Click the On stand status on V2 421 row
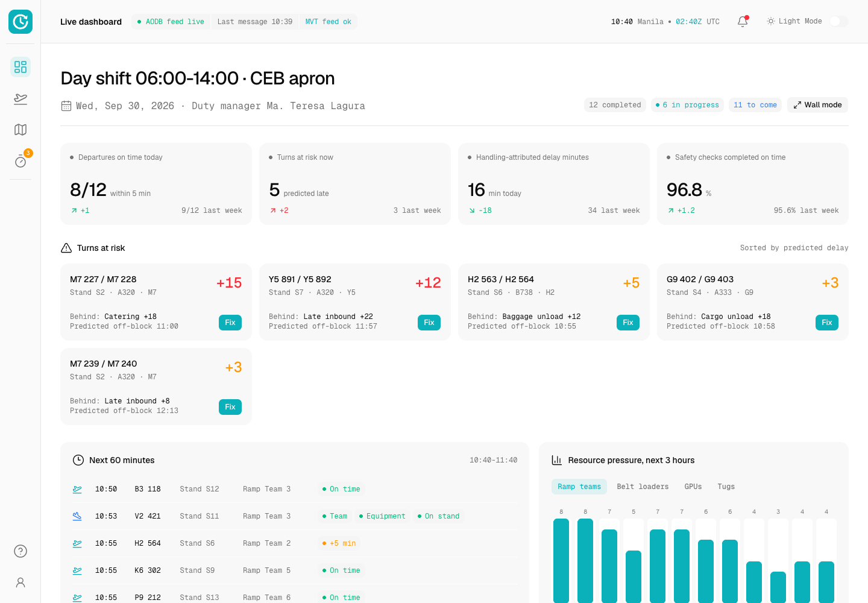Screen dimensions: 868x603 point(438,516)
